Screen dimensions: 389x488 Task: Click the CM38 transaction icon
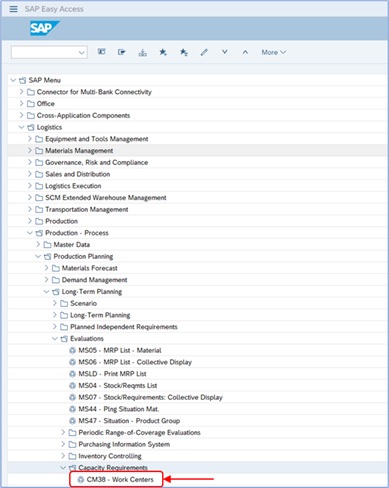81,479
